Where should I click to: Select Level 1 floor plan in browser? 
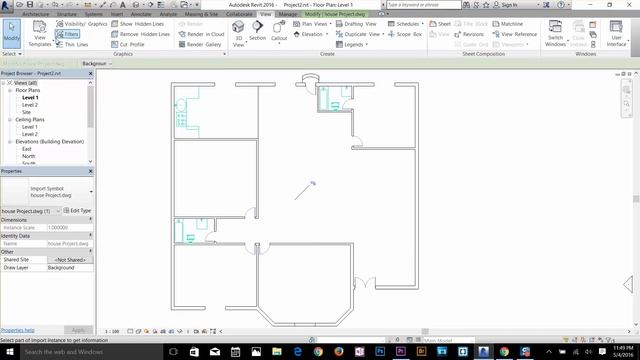pos(30,98)
